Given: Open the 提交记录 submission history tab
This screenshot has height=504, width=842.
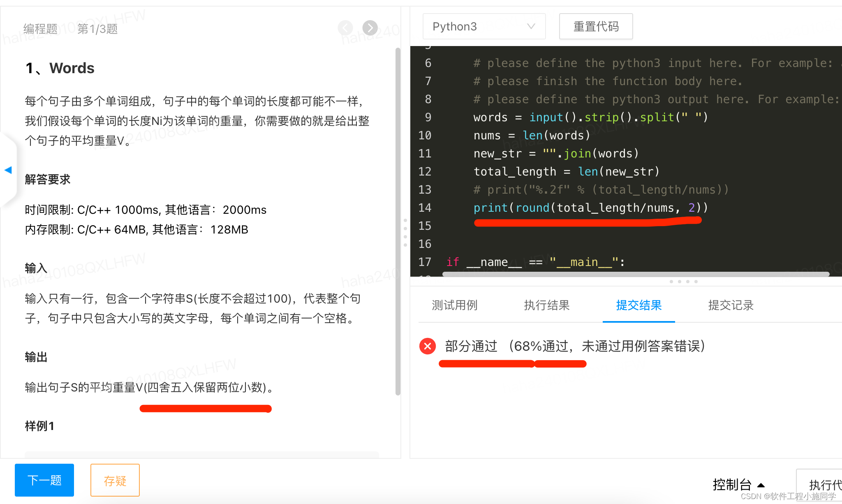Looking at the screenshot, I should tap(731, 305).
